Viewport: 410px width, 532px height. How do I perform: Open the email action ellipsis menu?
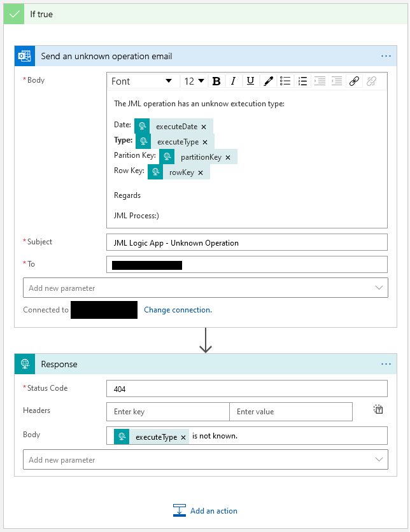[x=386, y=56]
